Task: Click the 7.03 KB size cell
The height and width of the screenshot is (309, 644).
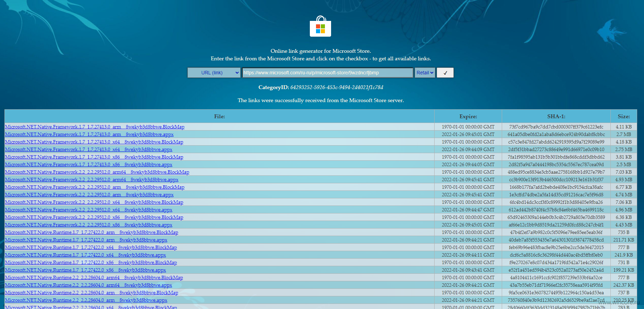Action: tap(624, 172)
